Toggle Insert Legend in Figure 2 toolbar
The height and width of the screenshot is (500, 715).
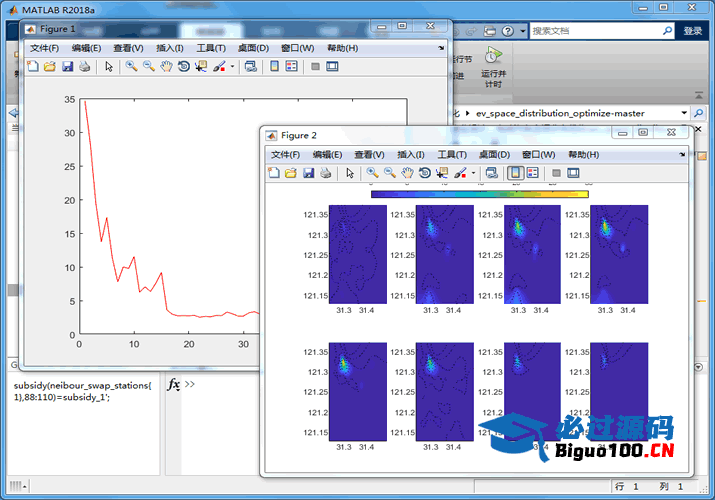(x=533, y=173)
